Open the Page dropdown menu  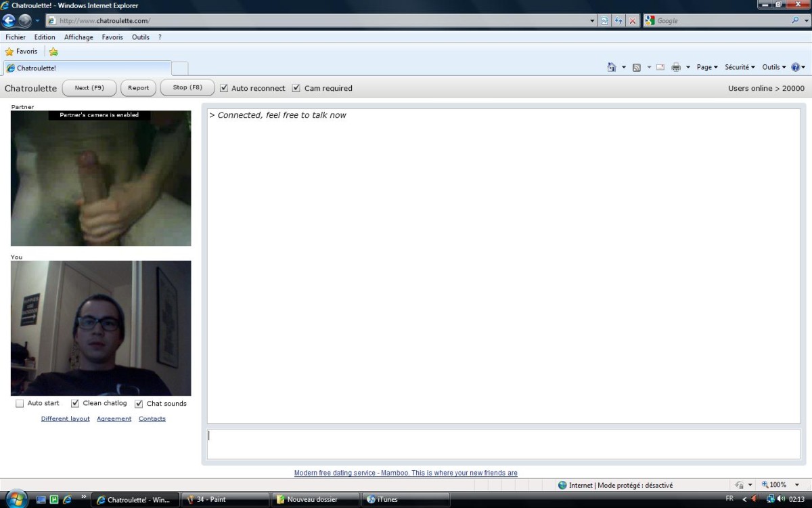point(707,67)
